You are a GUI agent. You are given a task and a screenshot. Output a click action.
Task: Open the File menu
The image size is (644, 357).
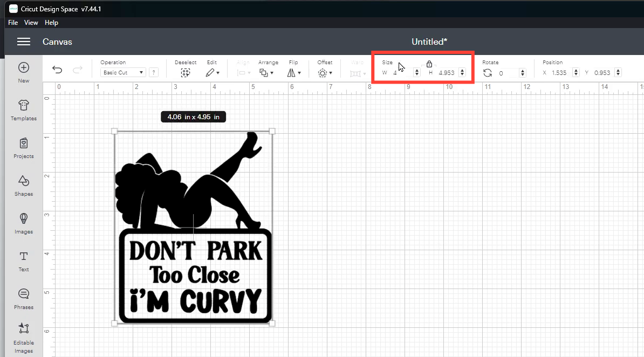[13, 23]
